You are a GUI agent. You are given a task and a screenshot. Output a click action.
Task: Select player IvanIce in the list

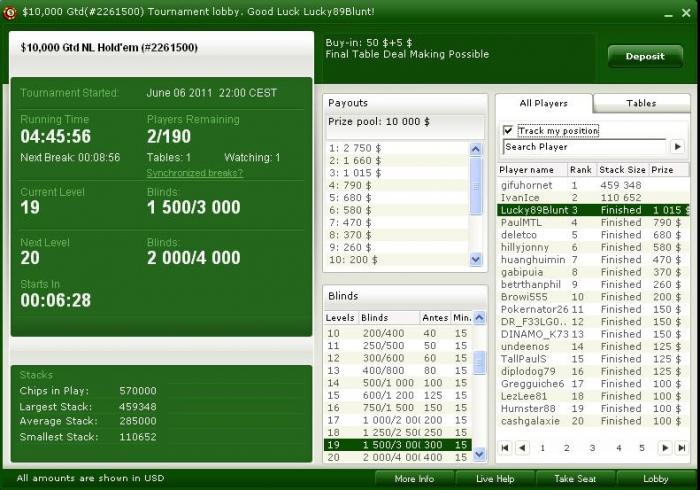[593, 198]
